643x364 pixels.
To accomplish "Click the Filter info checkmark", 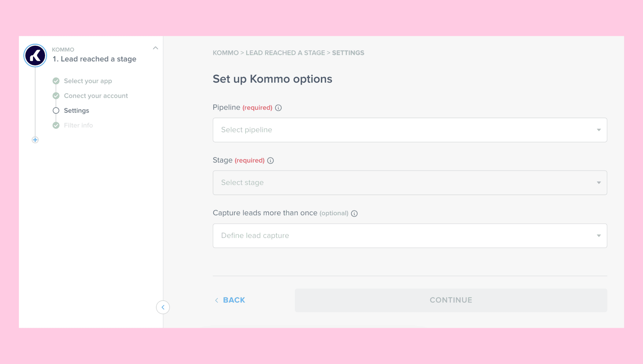I will pos(56,125).
